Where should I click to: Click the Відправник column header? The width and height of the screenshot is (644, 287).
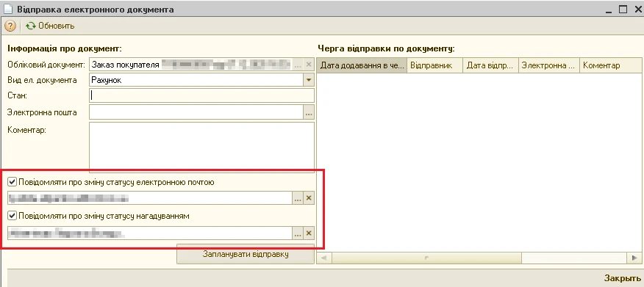point(434,65)
